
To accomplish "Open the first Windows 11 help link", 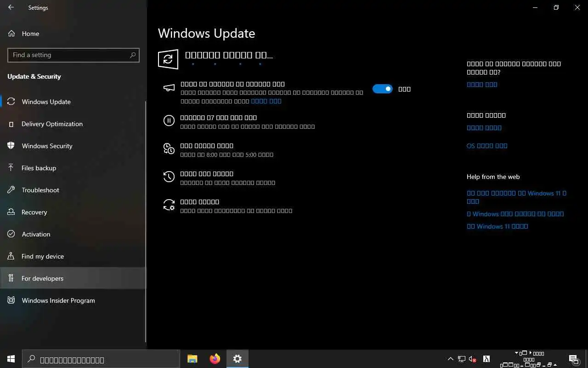I will 516,197.
